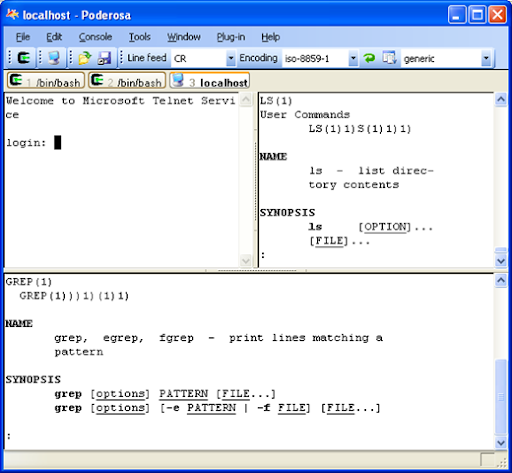Click scroll up arrow in LS man pane

click(501, 99)
